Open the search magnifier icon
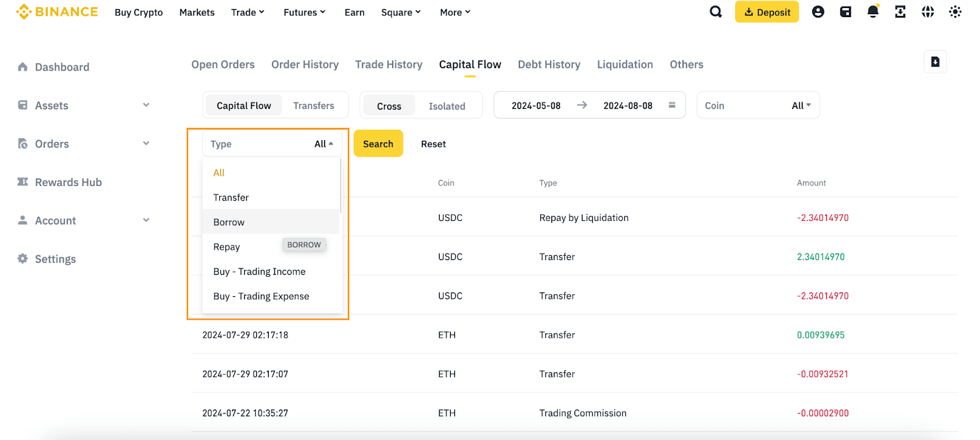Screen dimensions: 980x440 (x=715, y=12)
